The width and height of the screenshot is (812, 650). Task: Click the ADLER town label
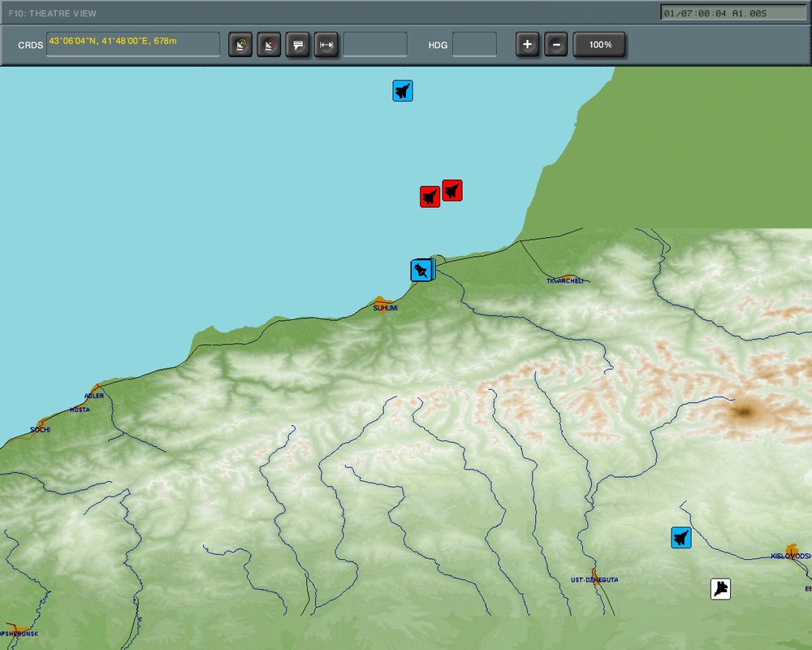coord(93,396)
